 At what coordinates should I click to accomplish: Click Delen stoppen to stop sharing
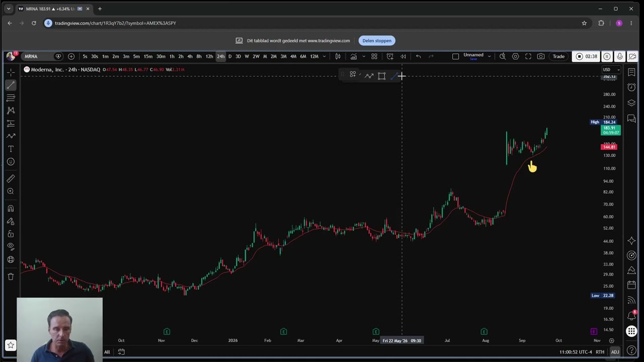tap(377, 41)
